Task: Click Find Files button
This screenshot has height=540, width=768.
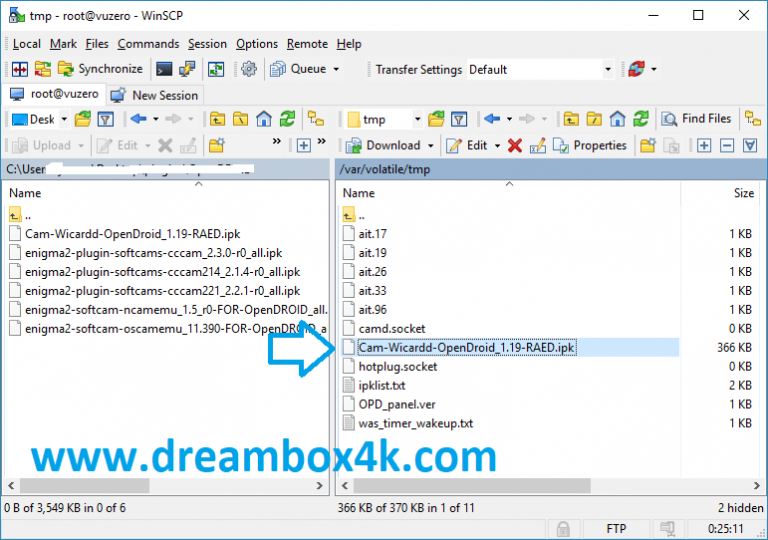Action: pos(696,119)
